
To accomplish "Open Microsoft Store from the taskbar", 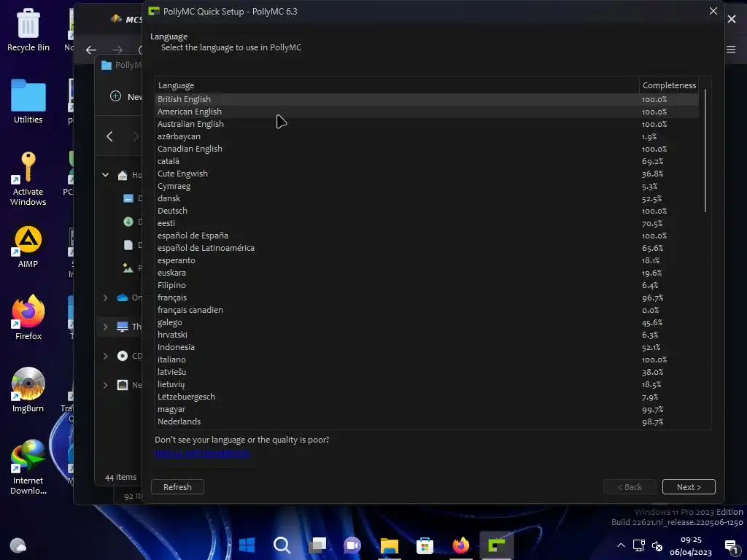I will (425, 545).
